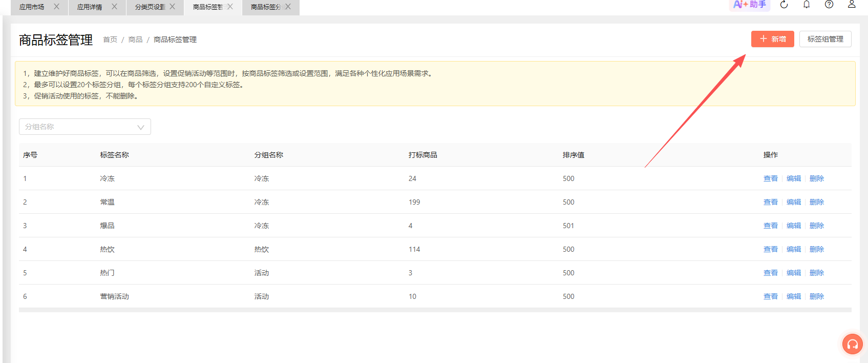Click the 114 tagged products value

pyautogui.click(x=414, y=249)
